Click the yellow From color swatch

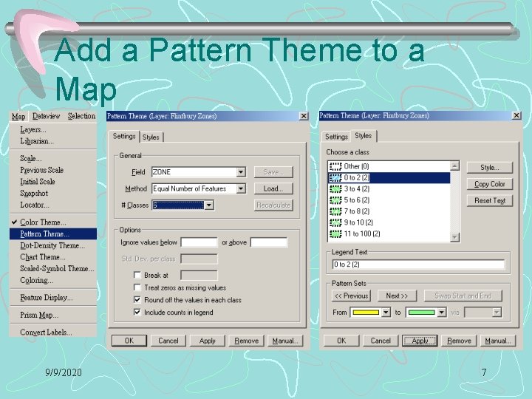pyautogui.click(x=366, y=312)
